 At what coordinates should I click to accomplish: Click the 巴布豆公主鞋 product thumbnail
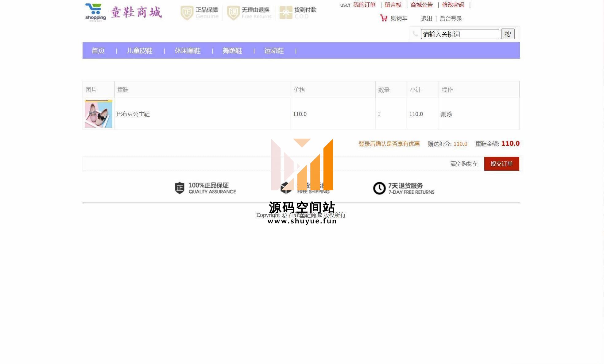pyautogui.click(x=99, y=114)
